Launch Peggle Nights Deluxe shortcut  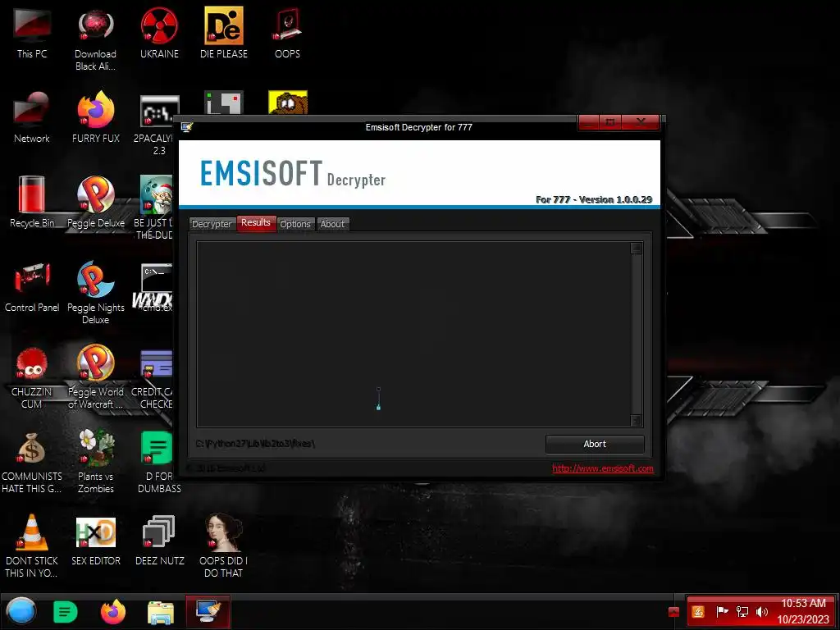pos(96,294)
